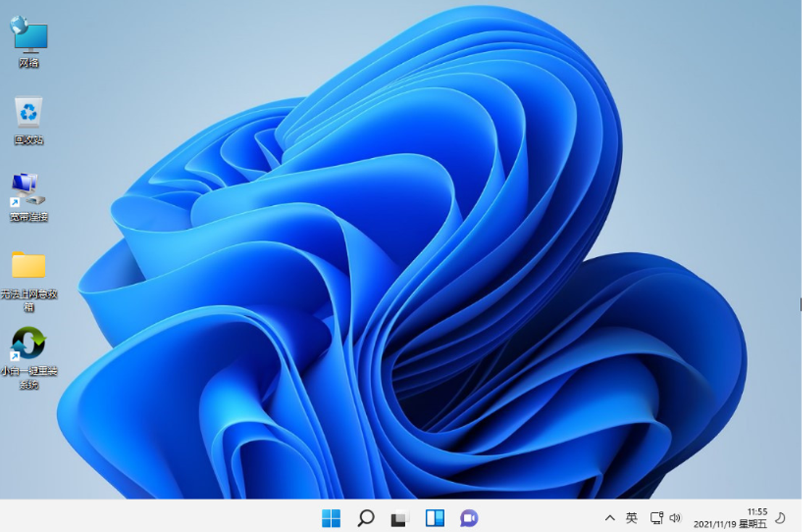
Task: Open the Widgets panel icon
Action: pyautogui.click(x=435, y=518)
